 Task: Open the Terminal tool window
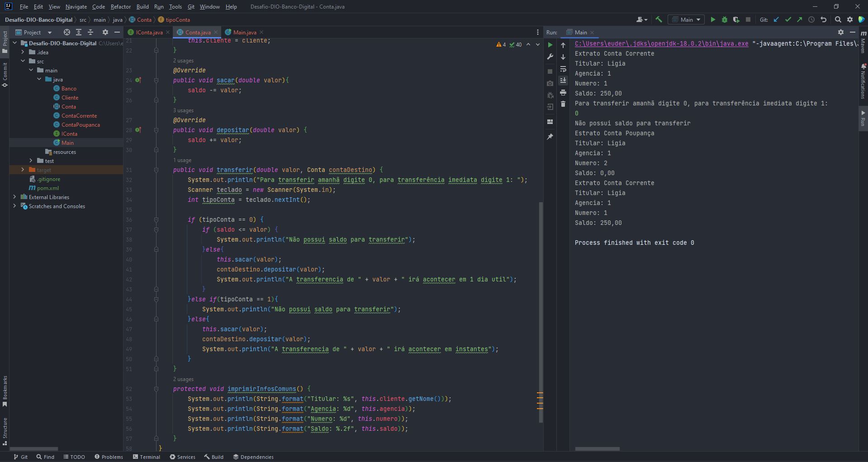147,457
